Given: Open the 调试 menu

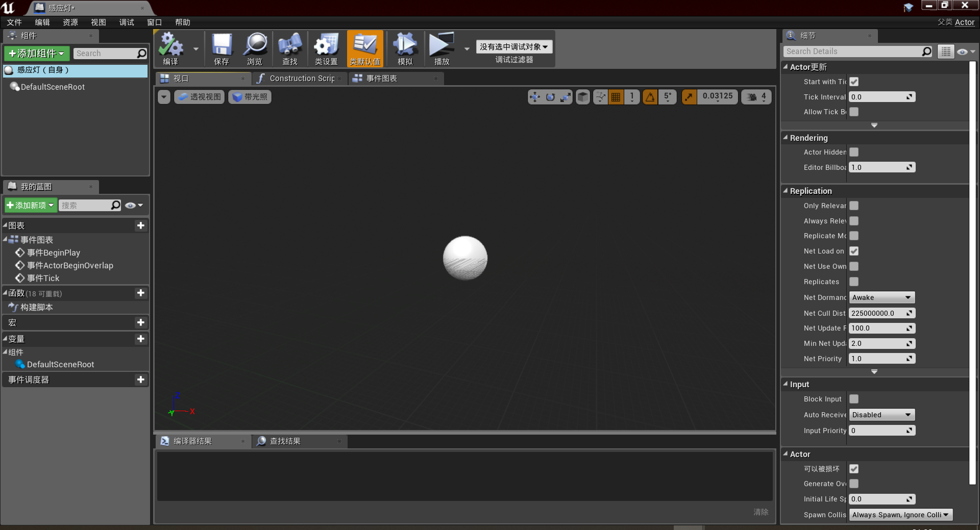Looking at the screenshot, I should point(127,22).
